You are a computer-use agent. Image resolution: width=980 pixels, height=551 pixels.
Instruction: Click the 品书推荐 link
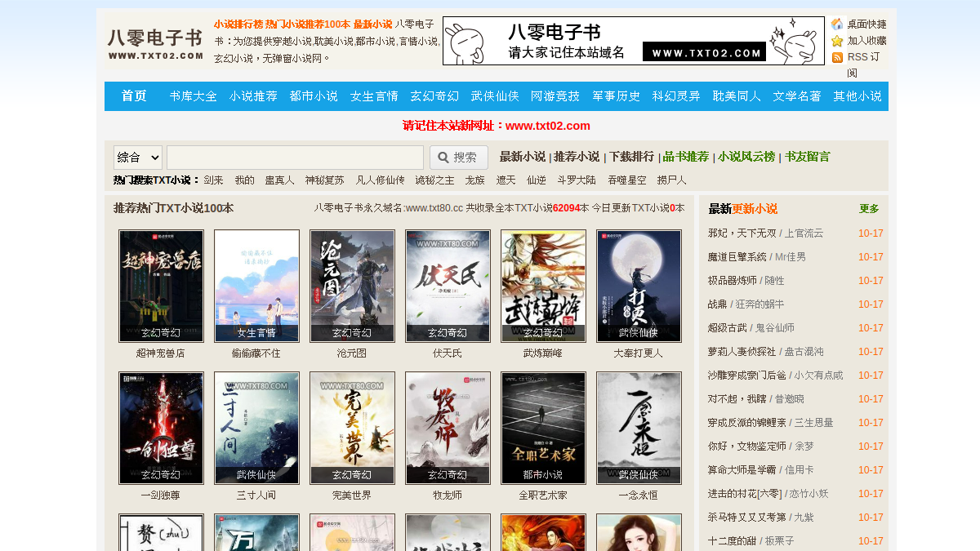(686, 157)
